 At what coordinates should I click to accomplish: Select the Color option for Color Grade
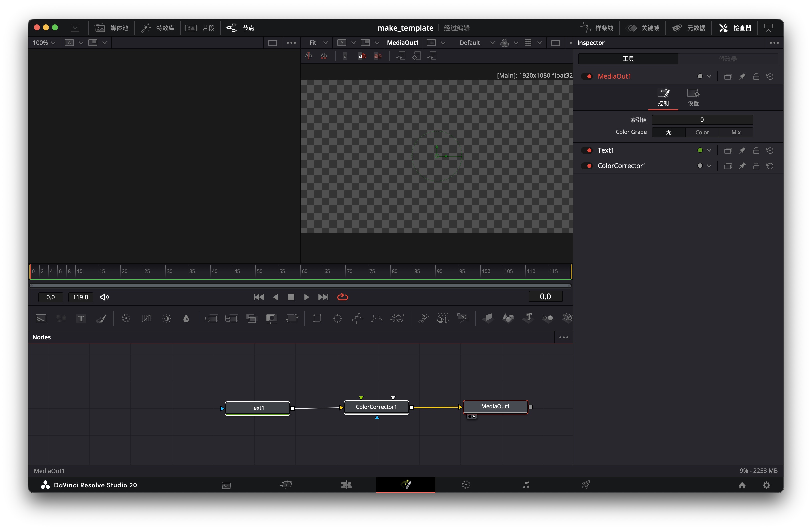702,132
